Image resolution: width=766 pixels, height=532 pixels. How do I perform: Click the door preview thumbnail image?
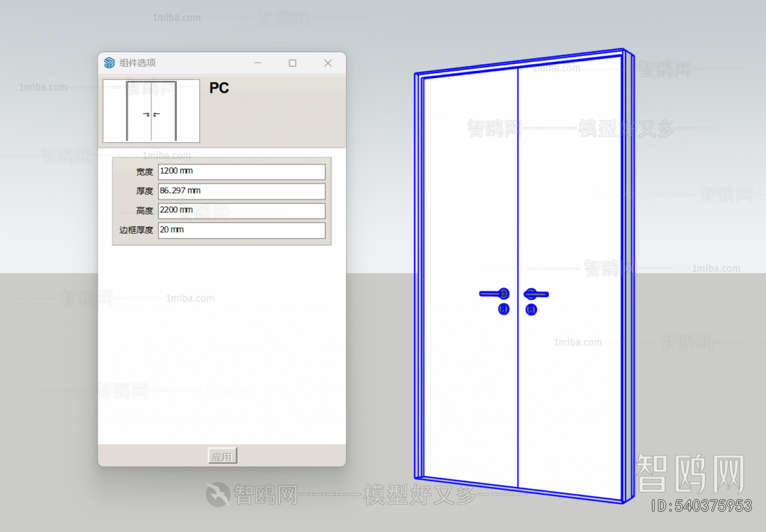[x=151, y=111]
